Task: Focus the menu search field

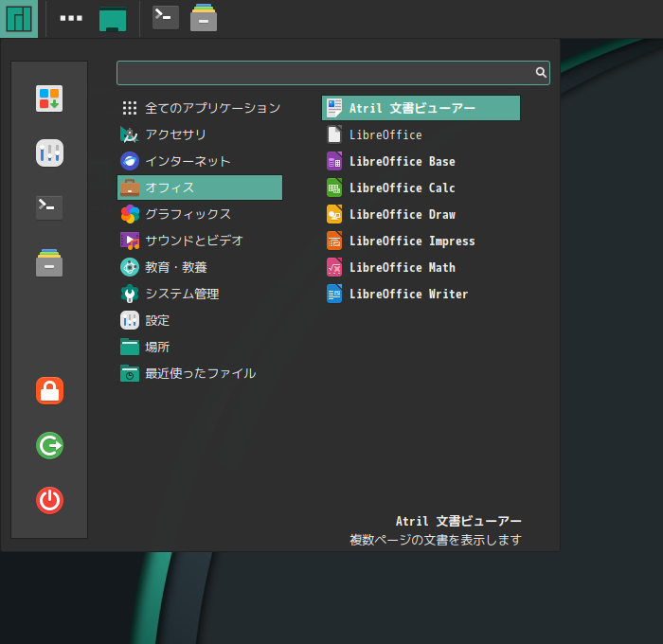Action: point(333,73)
